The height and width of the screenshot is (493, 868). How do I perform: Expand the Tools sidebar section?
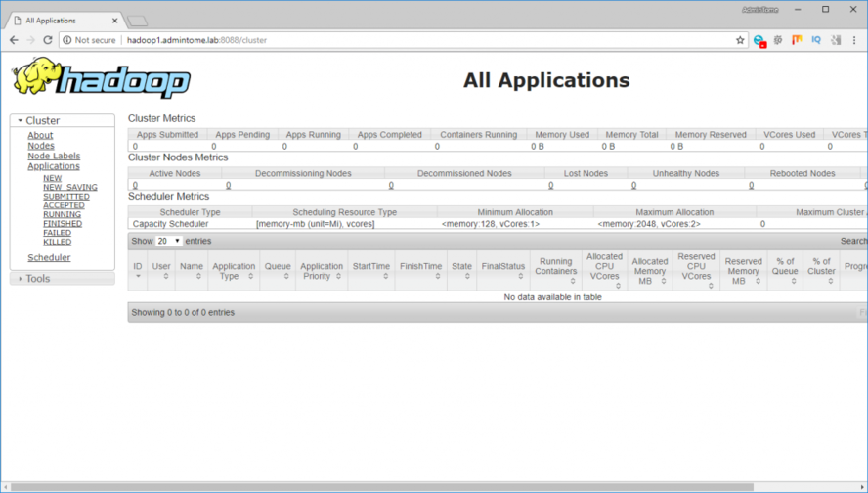pyautogui.click(x=21, y=279)
